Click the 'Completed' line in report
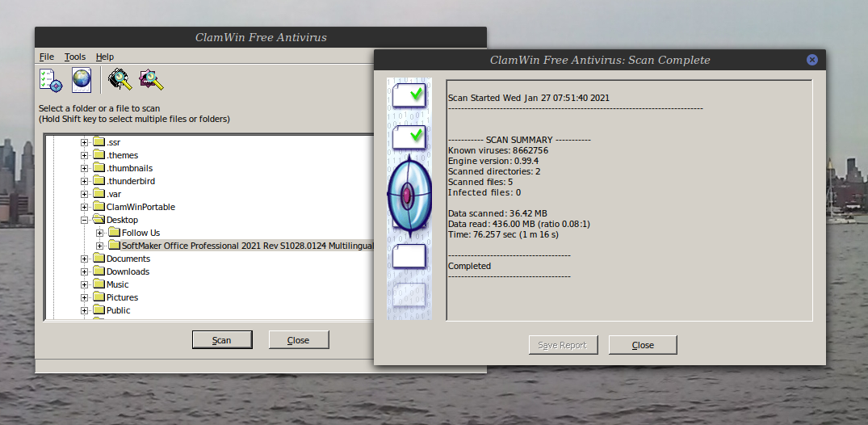This screenshot has width=868, height=425. [469, 266]
